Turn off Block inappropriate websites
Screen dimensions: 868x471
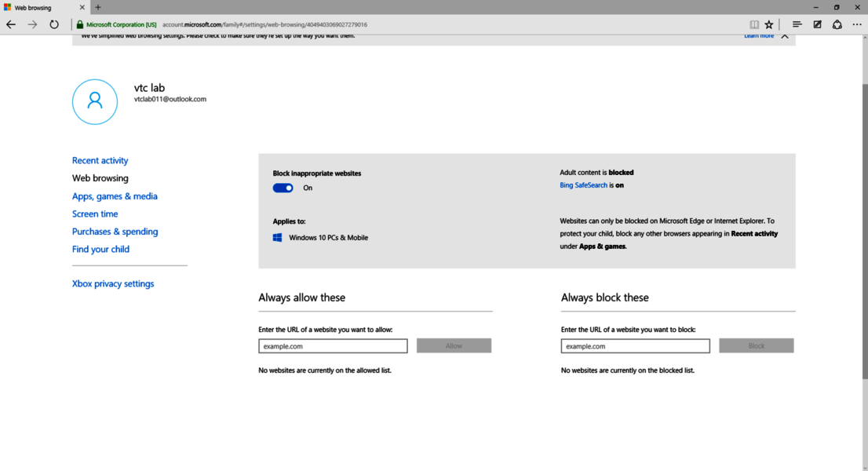coord(283,188)
